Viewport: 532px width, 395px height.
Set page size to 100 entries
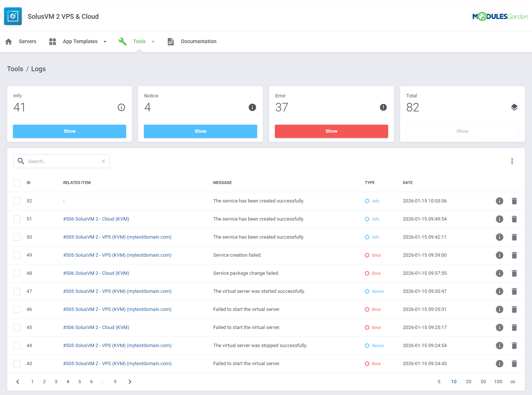click(498, 381)
